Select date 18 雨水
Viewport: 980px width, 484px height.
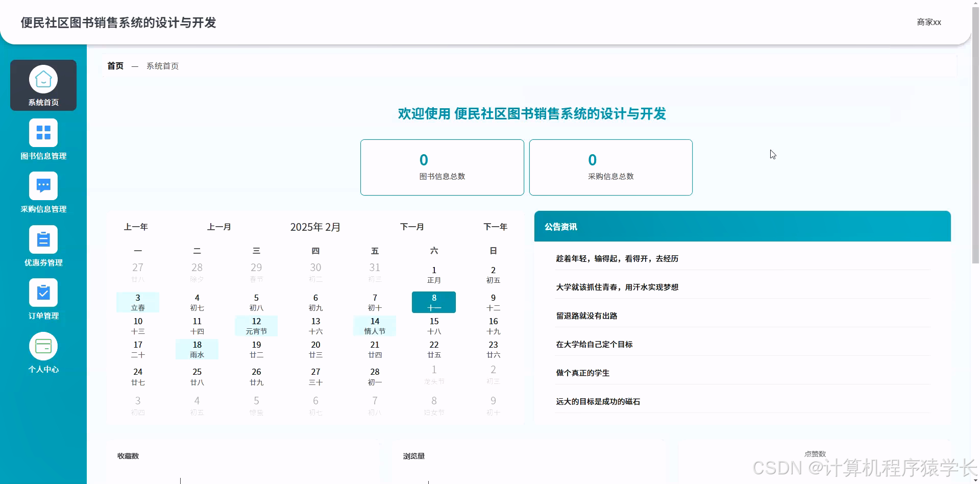point(197,349)
